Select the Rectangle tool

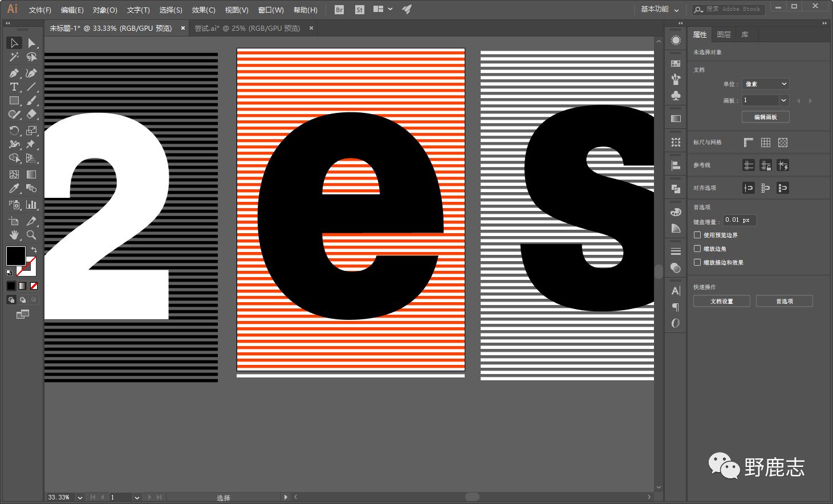(x=14, y=101)
